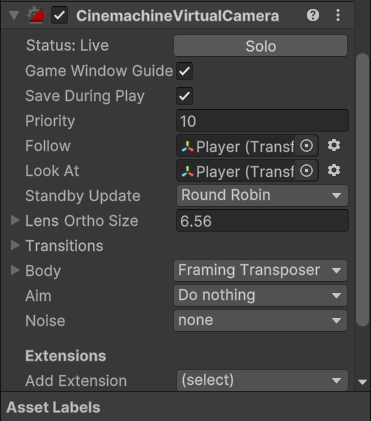Image resolution: width=371 pixels, height=421 pixels.
Task: Disable the CinemachineVirtualCamera component checkbox
Action: pyautogui.click(x=59, y=15)
